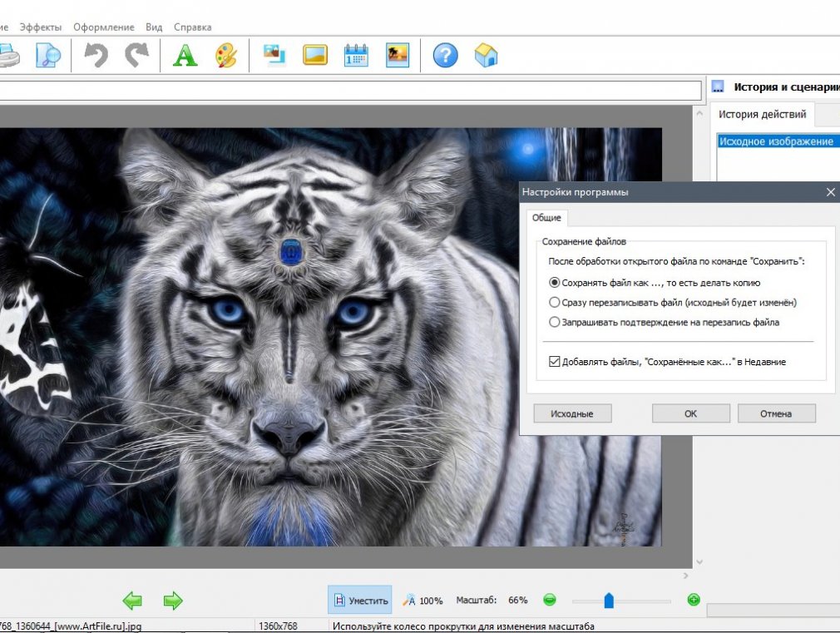The height and width of the screenshot is (633, 840).
Task: Switch to the Общие tab
Action: point(546,218)
